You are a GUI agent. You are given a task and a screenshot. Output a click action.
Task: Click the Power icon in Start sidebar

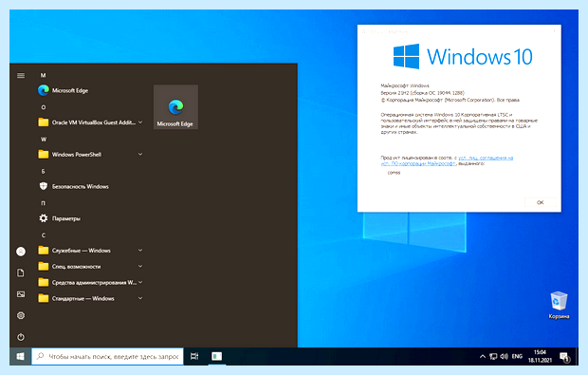(21, 337)
